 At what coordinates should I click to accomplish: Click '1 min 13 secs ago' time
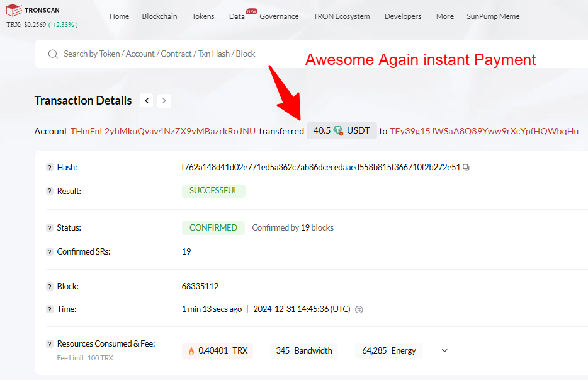point(212,309)
